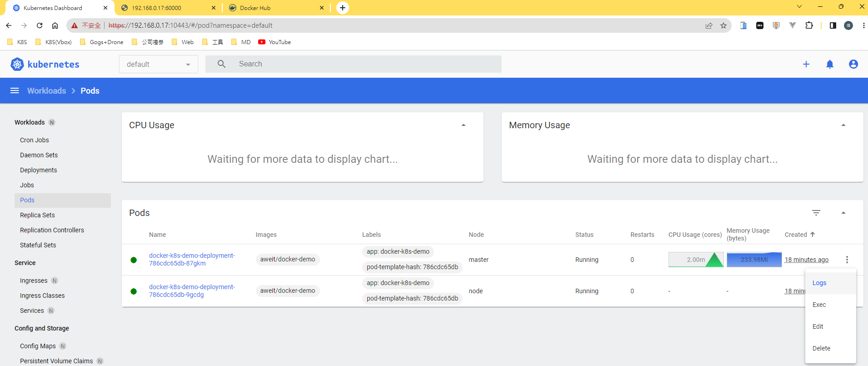Viewport: 868px width, 366px height.
Task: Click the Kubernetes logo icon
Action: (17, 64)
